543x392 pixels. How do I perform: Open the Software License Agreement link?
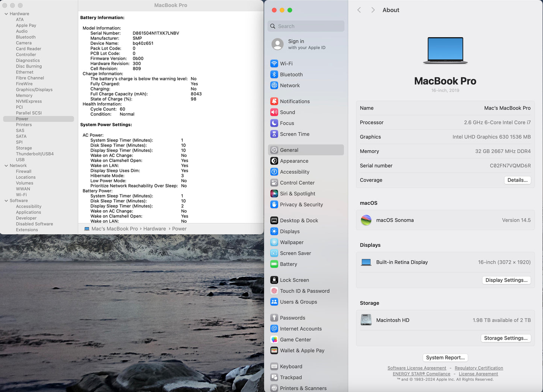pyautogui.click(x=417, y=368)
